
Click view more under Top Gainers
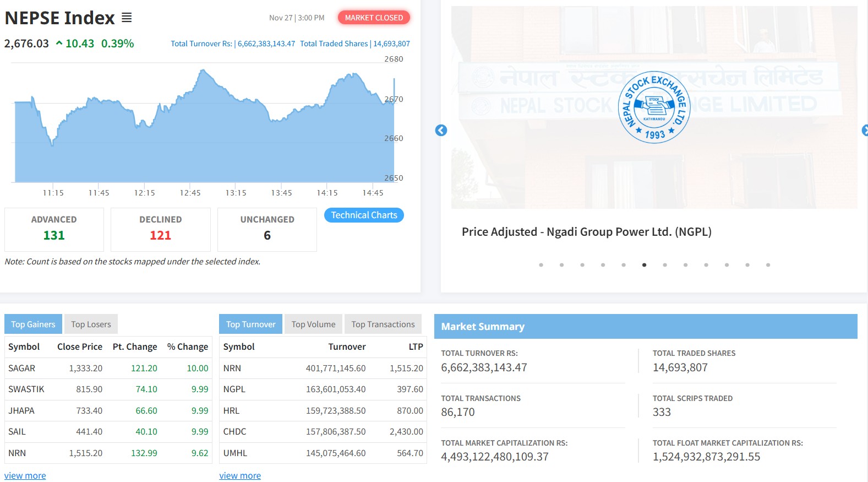pyautogui.click(x=25, y=475)
